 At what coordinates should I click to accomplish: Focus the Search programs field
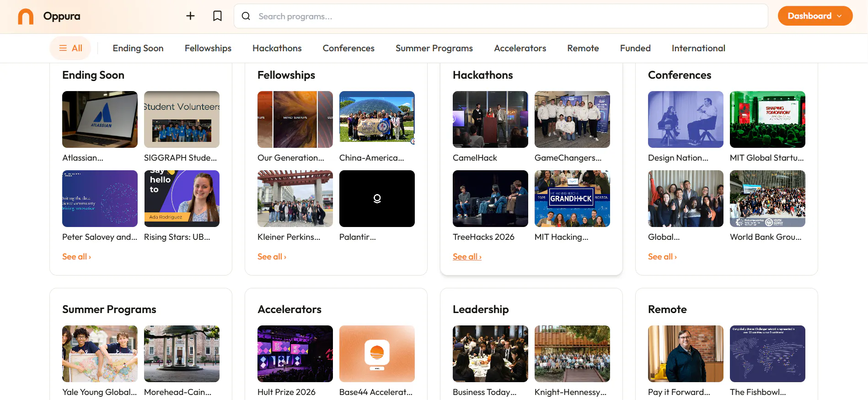point(501,16)
